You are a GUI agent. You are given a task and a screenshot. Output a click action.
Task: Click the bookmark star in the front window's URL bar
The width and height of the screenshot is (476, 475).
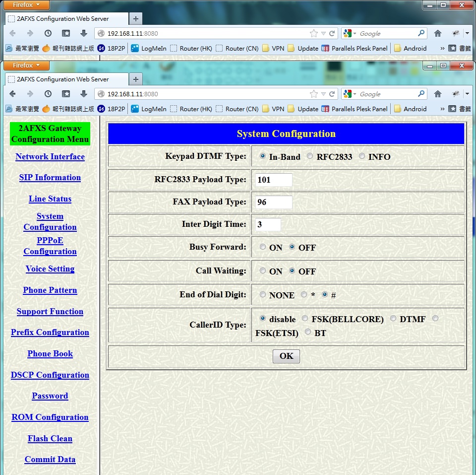313,94
